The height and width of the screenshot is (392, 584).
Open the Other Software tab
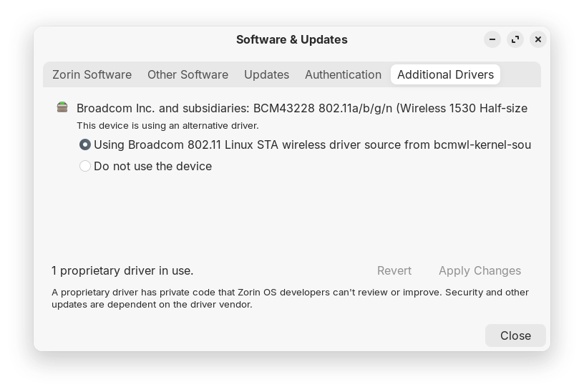188,74
